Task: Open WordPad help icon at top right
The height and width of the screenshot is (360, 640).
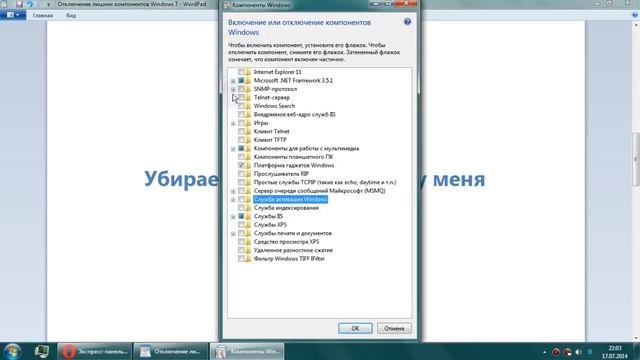Action: click(x=635, y=15)
